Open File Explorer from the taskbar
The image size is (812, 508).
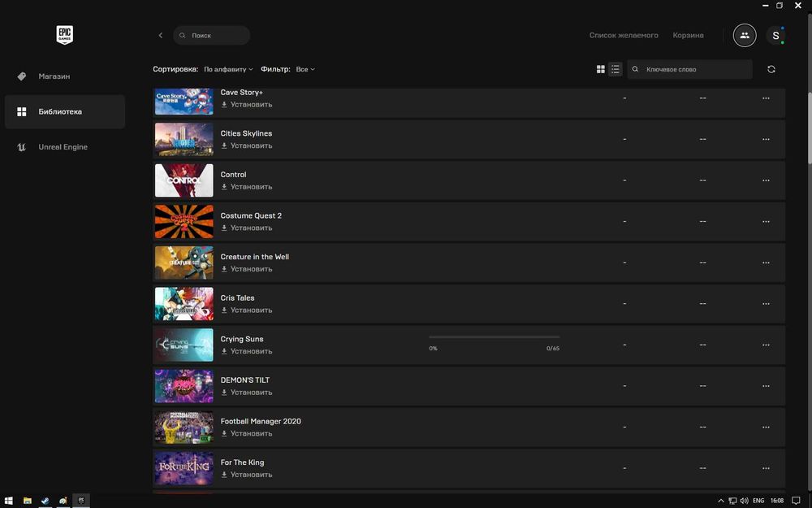click(x=27, y=501)
